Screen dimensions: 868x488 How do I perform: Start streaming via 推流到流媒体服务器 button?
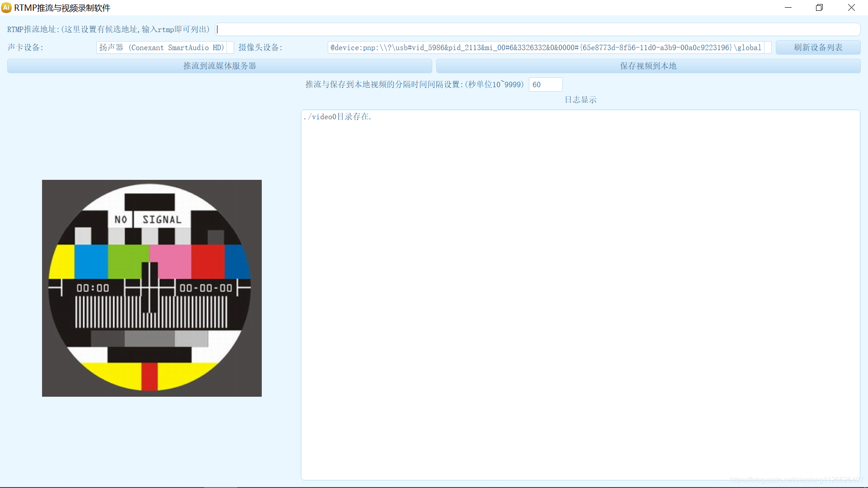click(219, 66)
